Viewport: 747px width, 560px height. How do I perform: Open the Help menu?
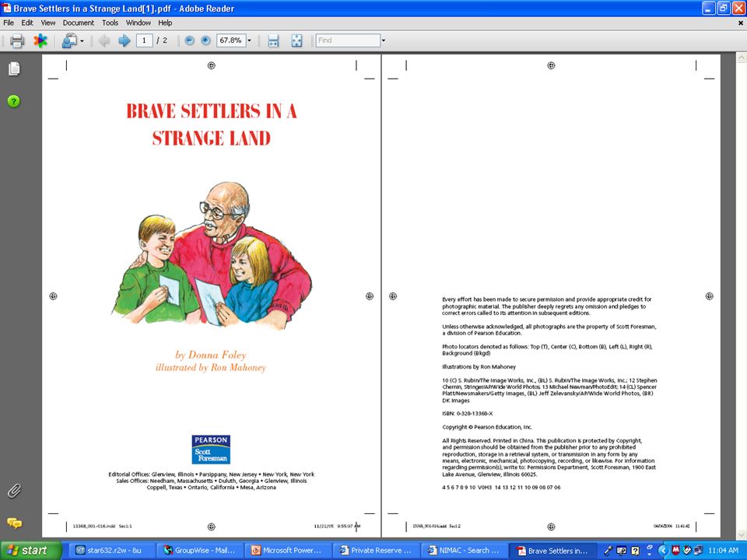pyautogui.click(x=165, y=23)
